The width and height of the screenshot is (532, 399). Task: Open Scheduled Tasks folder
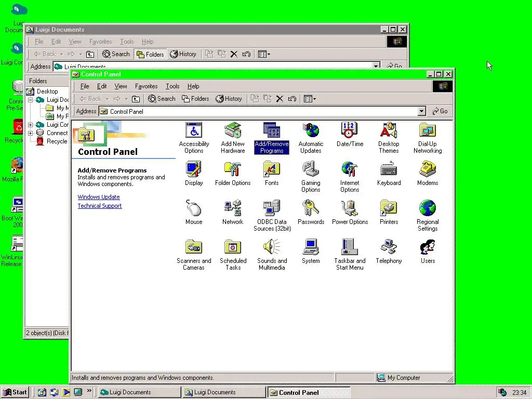pos(233,255)
